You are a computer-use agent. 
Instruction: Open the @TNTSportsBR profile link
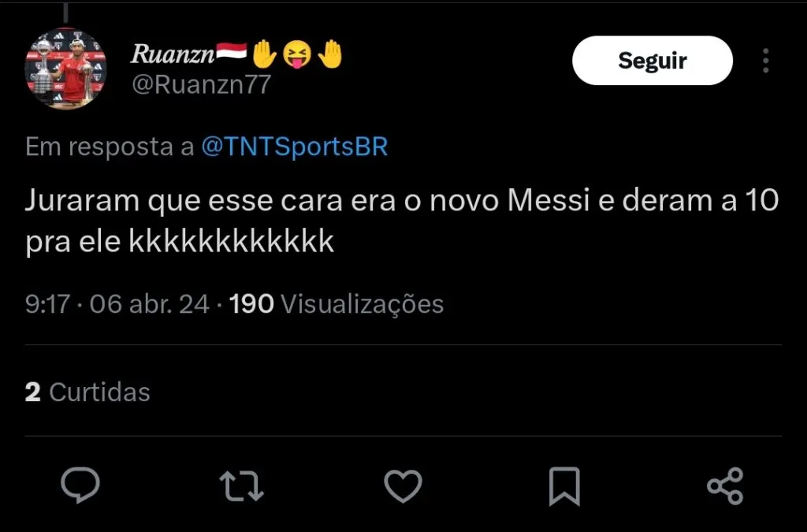(295, 147)
